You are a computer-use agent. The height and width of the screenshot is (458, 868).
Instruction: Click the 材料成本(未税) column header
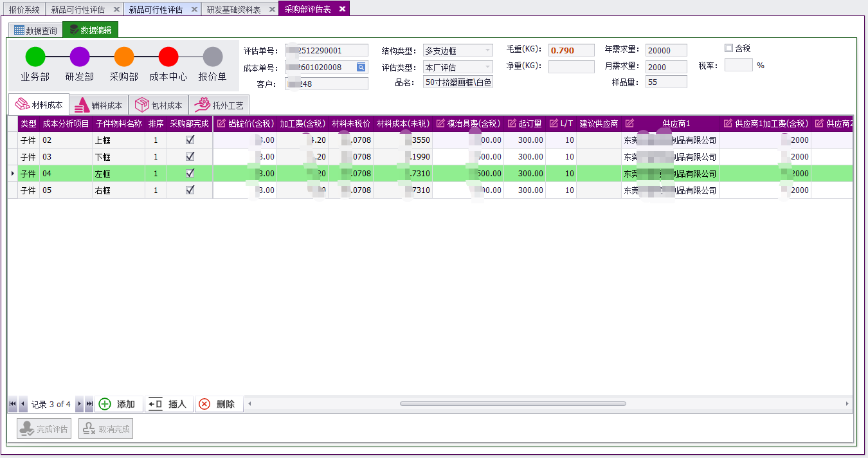(x=403, y=124)
